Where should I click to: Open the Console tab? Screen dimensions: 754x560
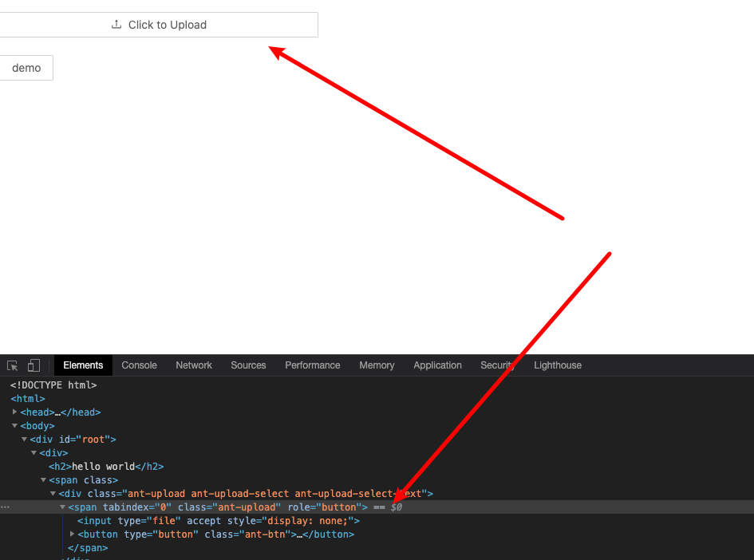click(139, 365)
